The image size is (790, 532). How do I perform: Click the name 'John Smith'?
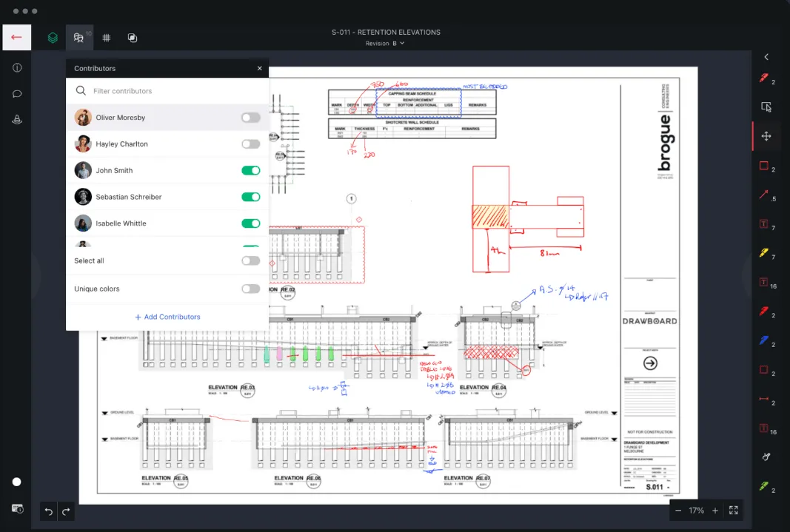(x=114, y=171)
